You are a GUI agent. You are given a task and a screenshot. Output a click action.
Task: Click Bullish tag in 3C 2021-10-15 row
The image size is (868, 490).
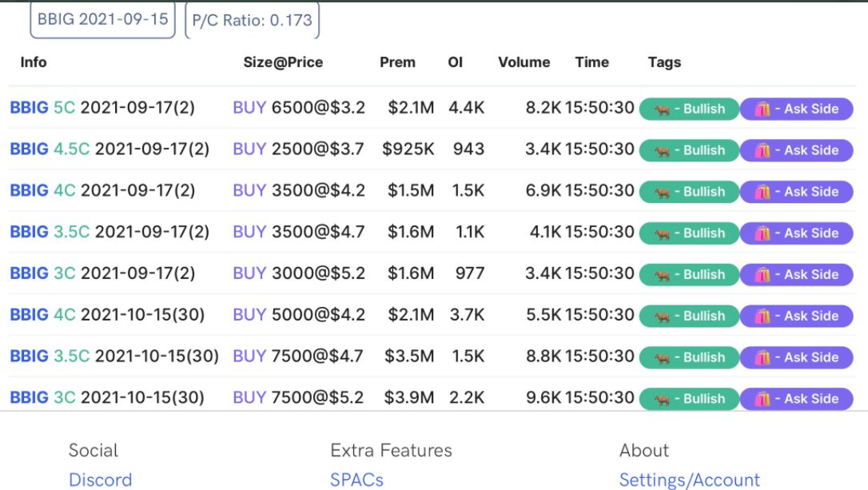click(x=689, y=399)
